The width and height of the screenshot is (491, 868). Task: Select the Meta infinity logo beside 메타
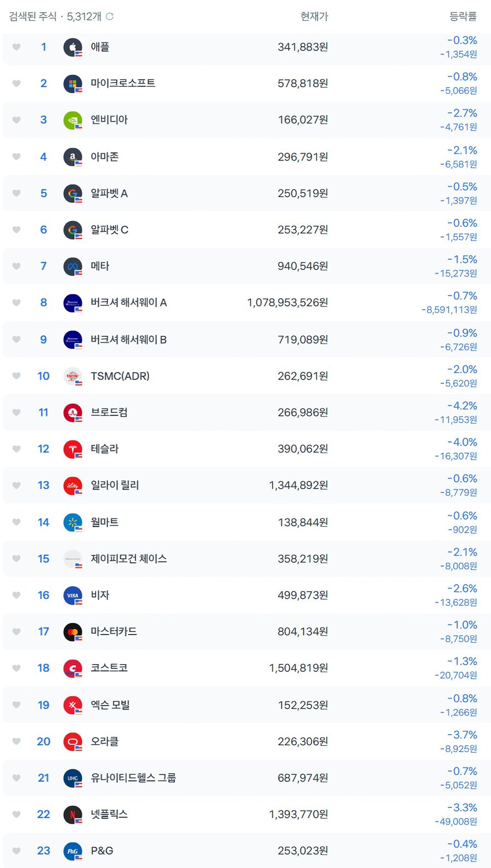pyautogui.click(x=73, y=266)
